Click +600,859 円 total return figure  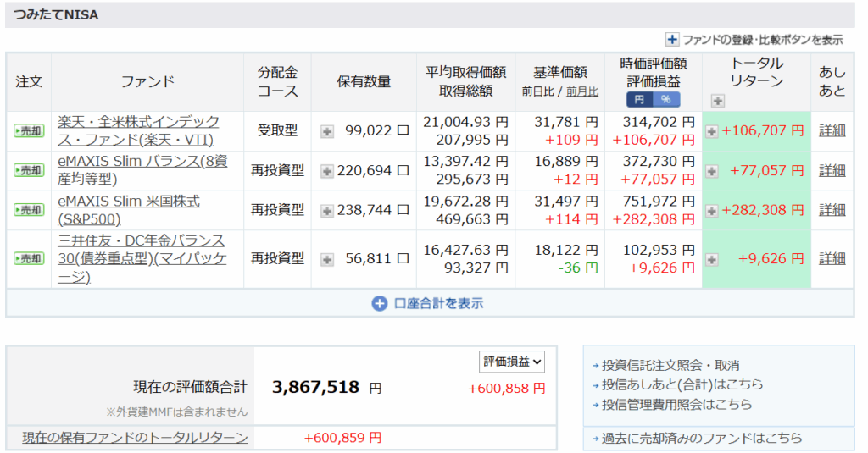342,438
